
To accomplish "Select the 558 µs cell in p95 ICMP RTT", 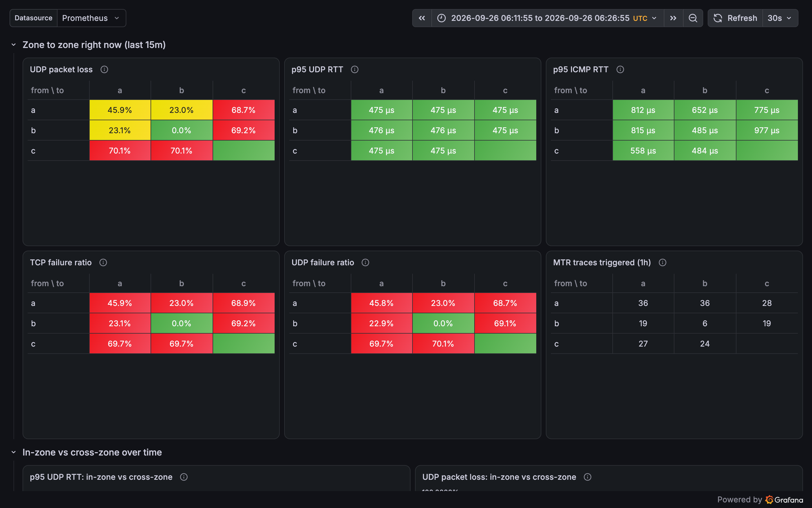I will [643, 151].
